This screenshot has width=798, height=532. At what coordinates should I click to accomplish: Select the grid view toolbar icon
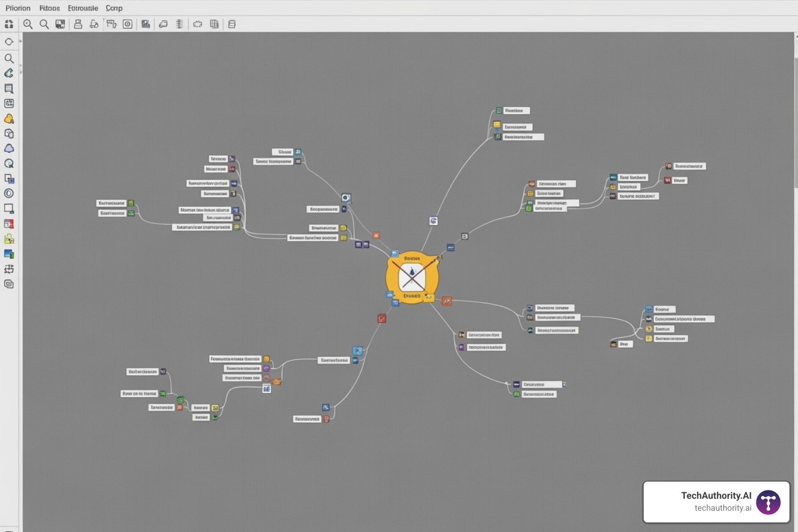[x=214, y=24]
